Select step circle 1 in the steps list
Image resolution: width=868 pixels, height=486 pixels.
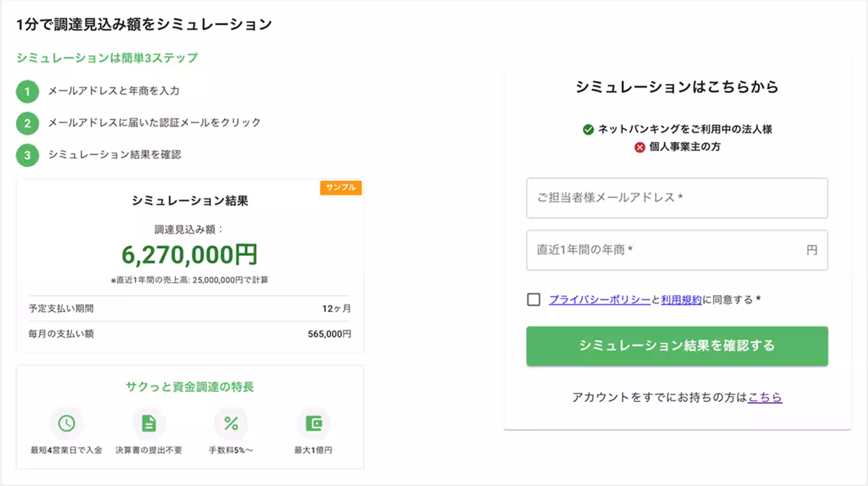[x=27, y=92]
